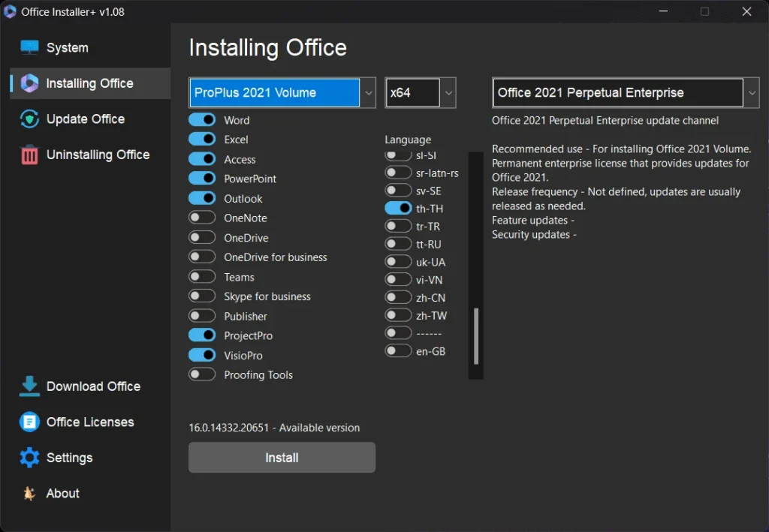
Task: Click the Uninstalling Office trash icon
Action: pyautogui.click(x=29, y=155)
